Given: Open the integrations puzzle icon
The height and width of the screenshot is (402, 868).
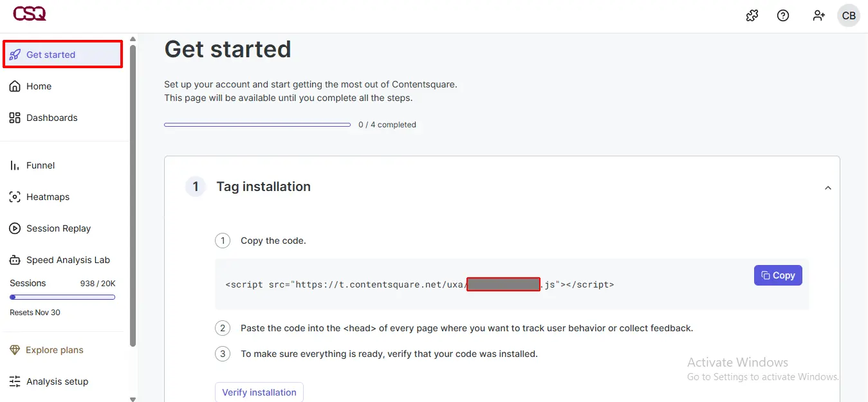Looking at the screenshot, I should pyautogui.click(x=752, y=15).
